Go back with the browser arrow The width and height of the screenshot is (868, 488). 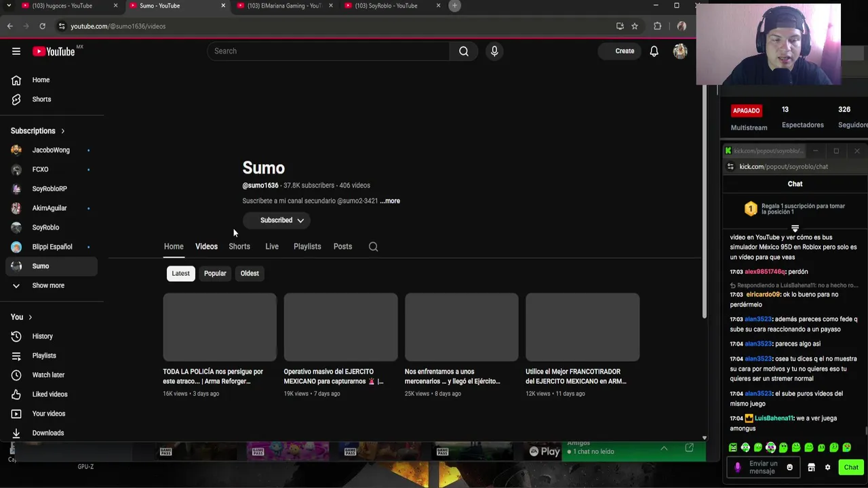pos(9,26)
